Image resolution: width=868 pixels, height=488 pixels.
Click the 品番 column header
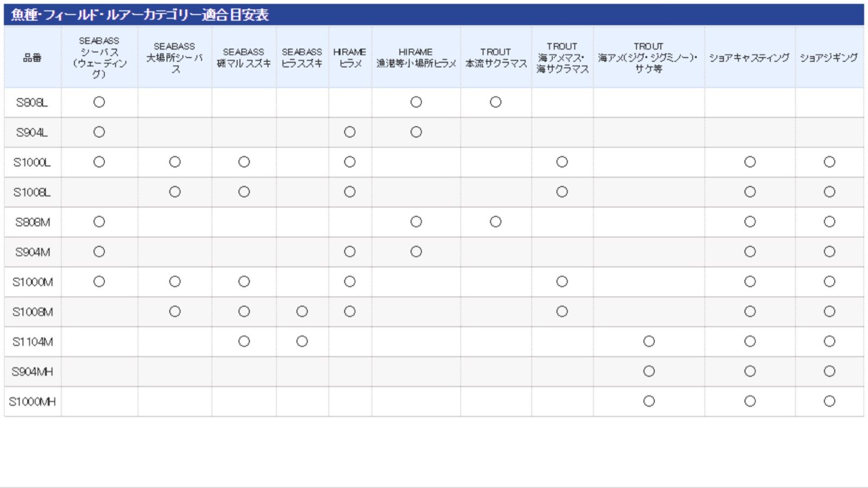click(x=32, y=57)
